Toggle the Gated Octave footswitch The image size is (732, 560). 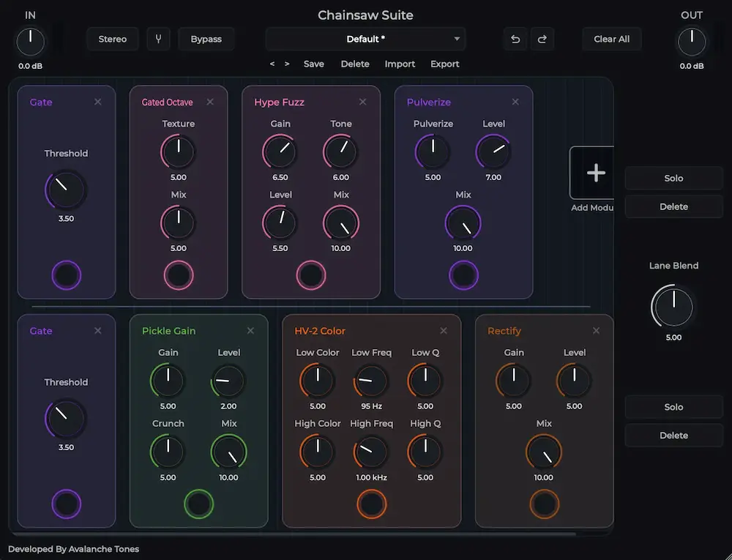(179, 275)
